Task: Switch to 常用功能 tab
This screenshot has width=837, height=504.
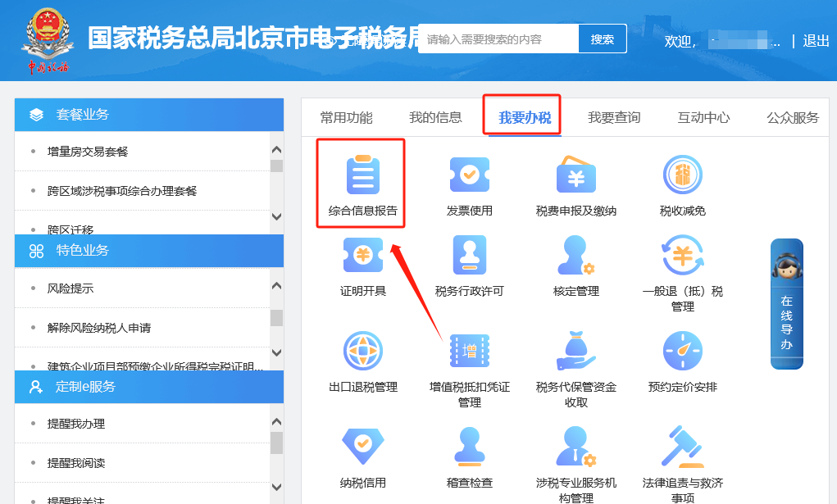Action: coord(347,117)
